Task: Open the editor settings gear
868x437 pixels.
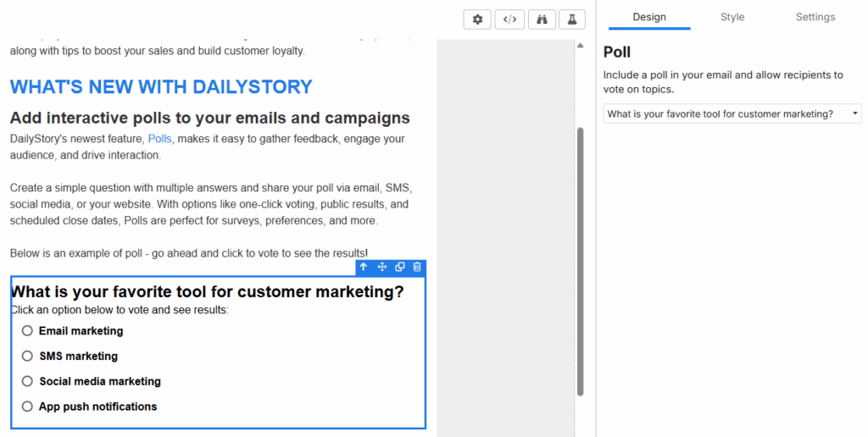Action: 477,19
